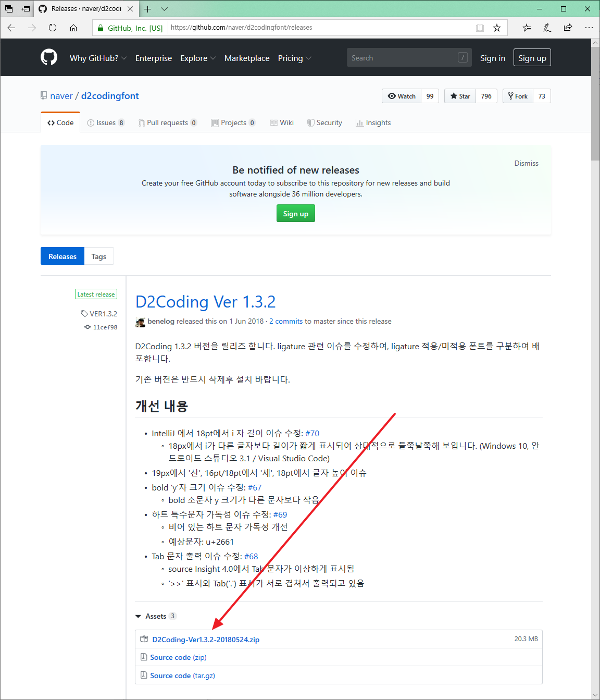Open the favorites hub
This screenshot has width=600, height=700.
tap(527, 28)
